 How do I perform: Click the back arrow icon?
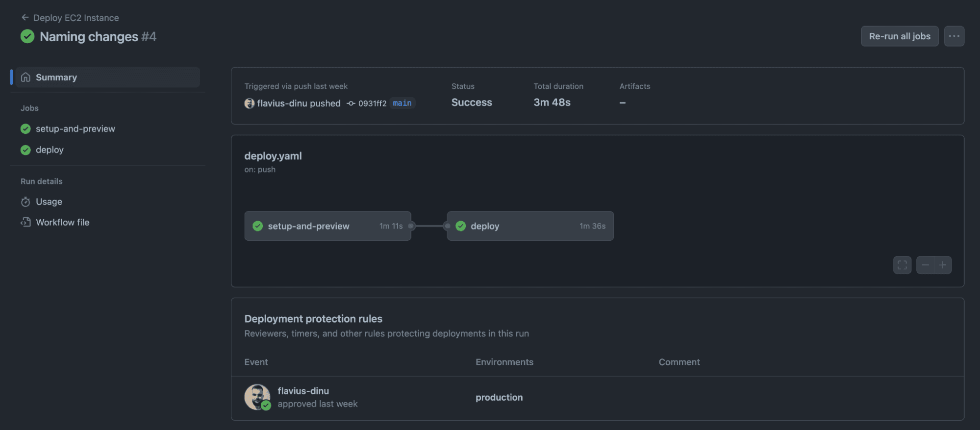coord(25,17)
